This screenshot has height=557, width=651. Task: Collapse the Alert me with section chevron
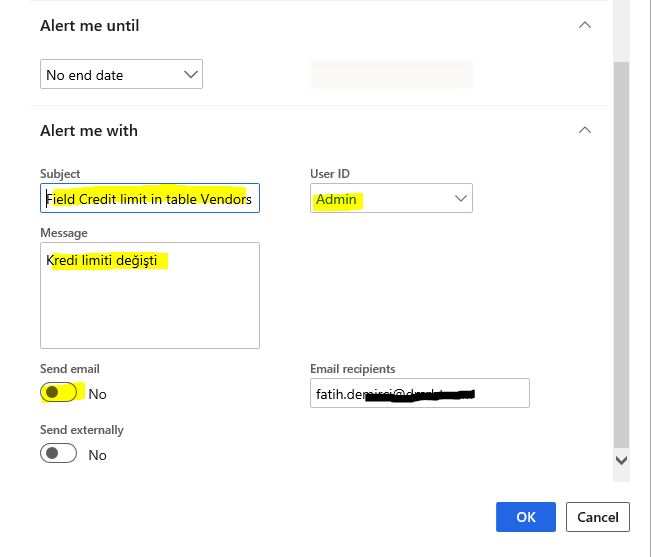pos(585,130)
